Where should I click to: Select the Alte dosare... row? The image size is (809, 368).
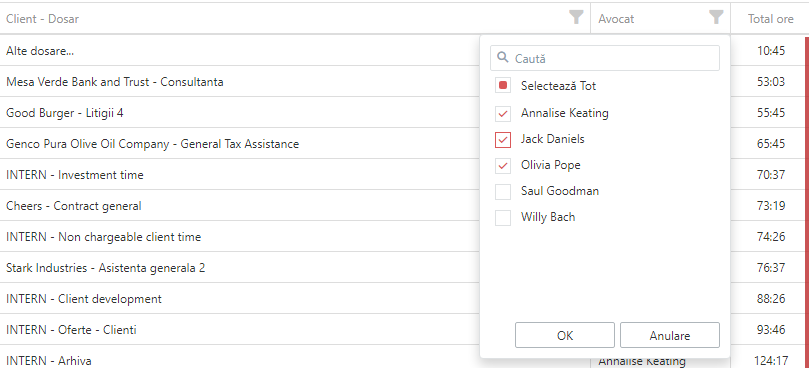(240, 51)
